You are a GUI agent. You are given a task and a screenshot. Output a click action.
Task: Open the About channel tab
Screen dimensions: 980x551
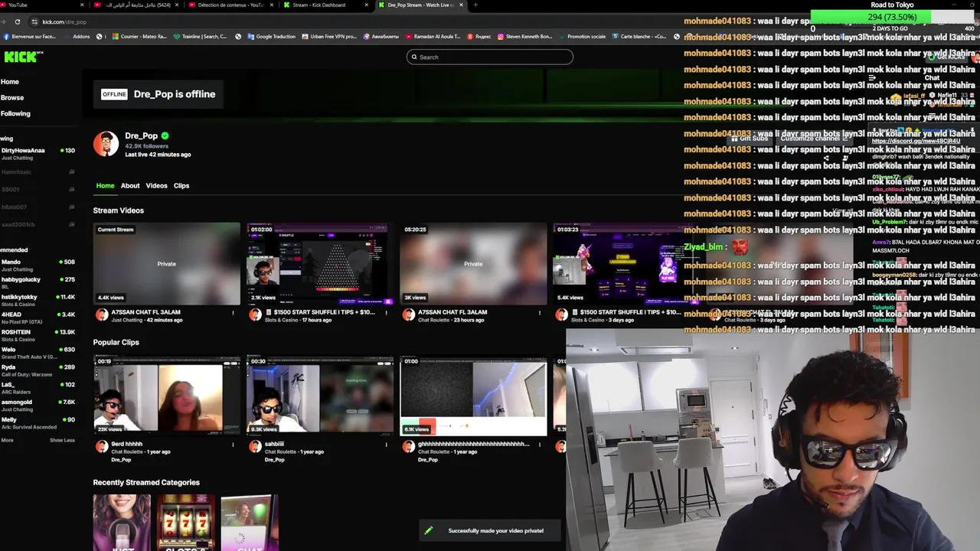(130, 185)
